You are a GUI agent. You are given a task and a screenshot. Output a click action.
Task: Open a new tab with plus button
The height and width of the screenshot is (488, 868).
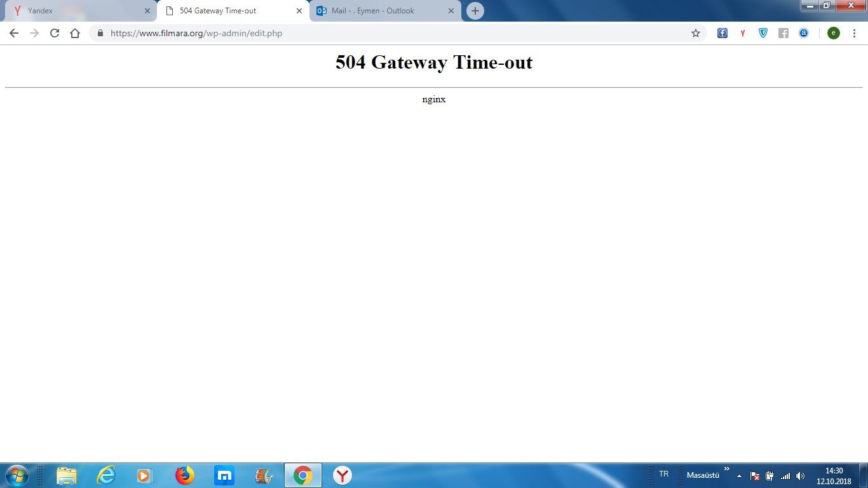pos(475,11)
